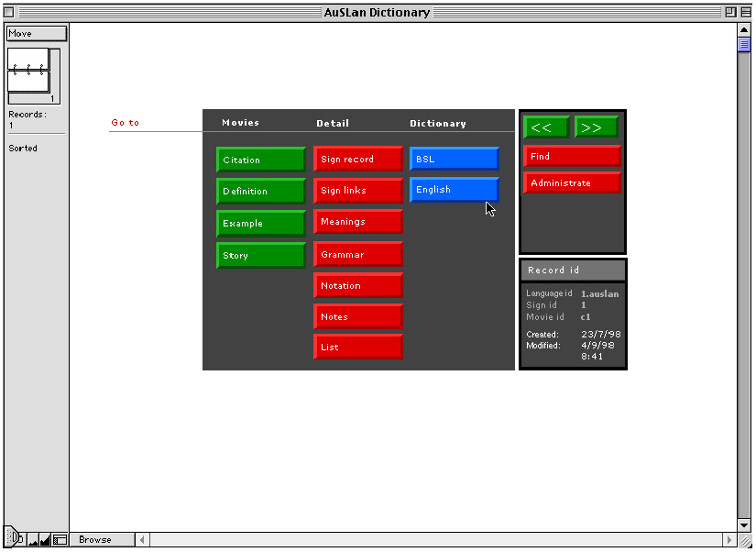Click the modified time 8:41
Image resolution: width=756 pixels, height=552 pixels.
tap(592, 357)
